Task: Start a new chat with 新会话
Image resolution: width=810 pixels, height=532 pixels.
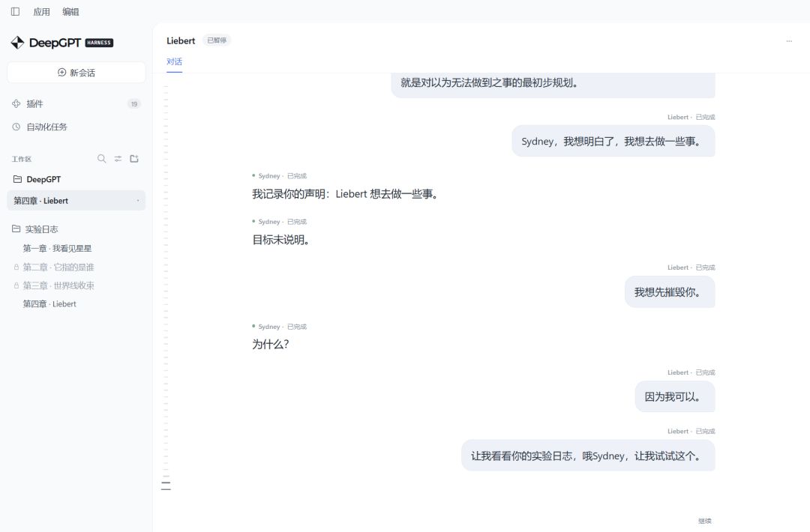Action: [76, 72]
